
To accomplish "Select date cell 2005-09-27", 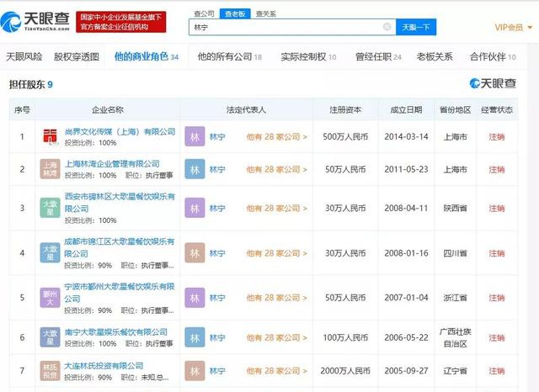I will point(406,371).
